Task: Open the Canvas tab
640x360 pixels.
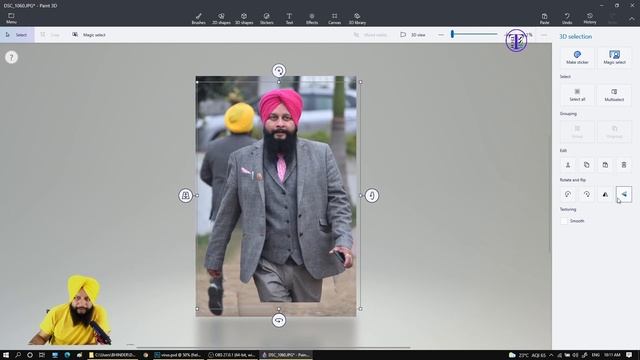Action: 334,18
